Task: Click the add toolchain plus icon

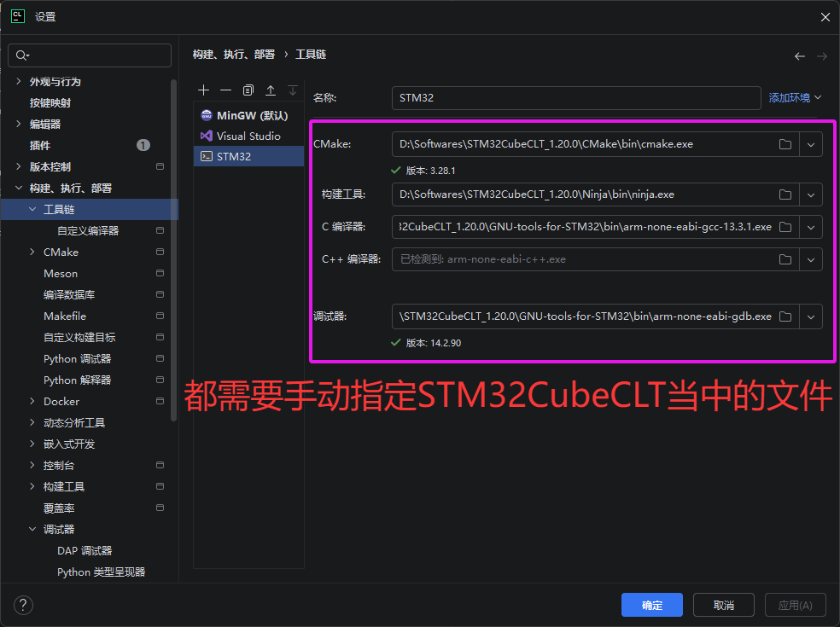Action: coord(203,90)
